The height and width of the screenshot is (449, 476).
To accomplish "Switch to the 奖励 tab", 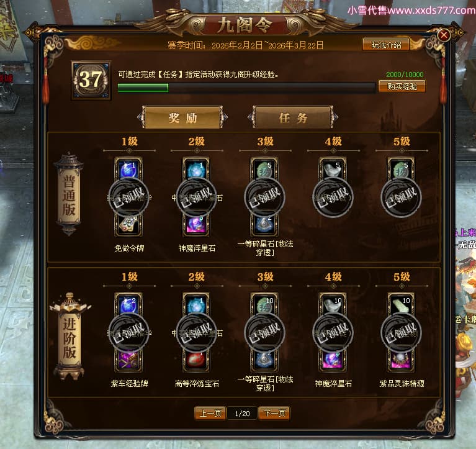I will coord(182,117).
